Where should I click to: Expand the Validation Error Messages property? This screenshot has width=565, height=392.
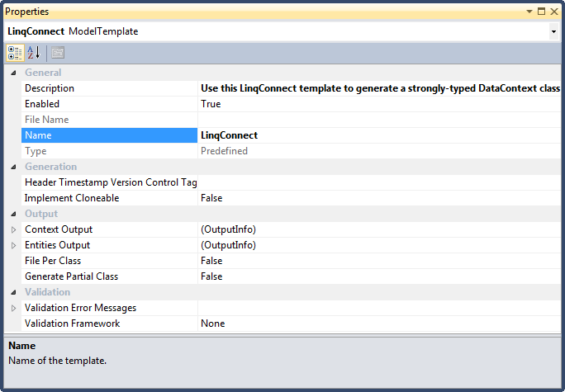coord(13,308)
